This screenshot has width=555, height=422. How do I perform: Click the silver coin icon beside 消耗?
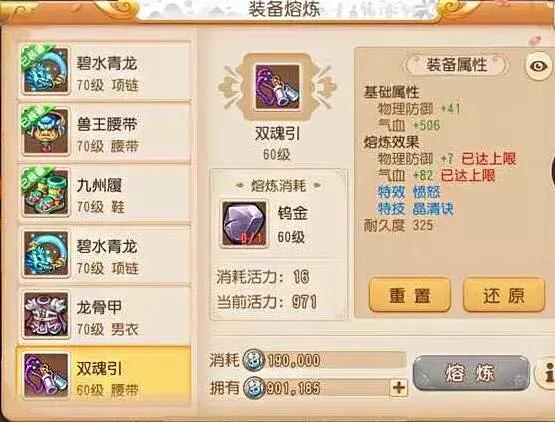[254, 360]
